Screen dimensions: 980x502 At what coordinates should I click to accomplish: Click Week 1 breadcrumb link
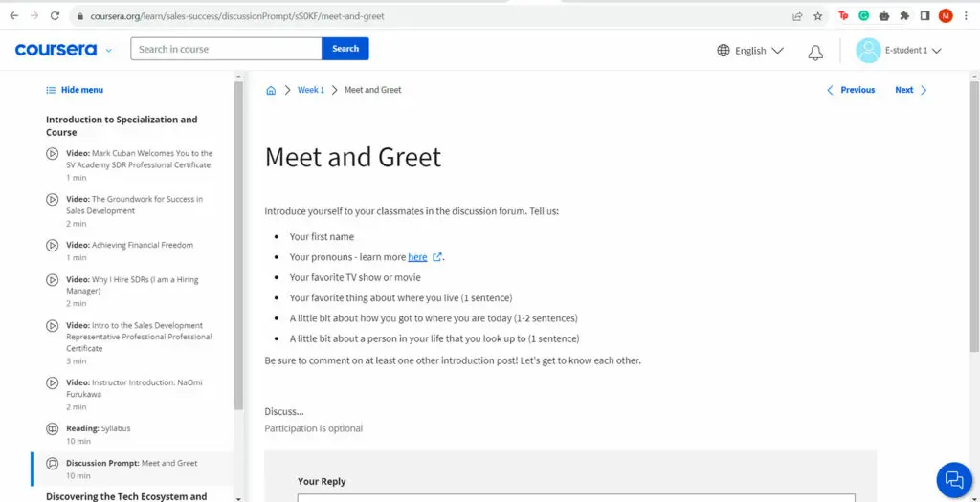[311, 90]
